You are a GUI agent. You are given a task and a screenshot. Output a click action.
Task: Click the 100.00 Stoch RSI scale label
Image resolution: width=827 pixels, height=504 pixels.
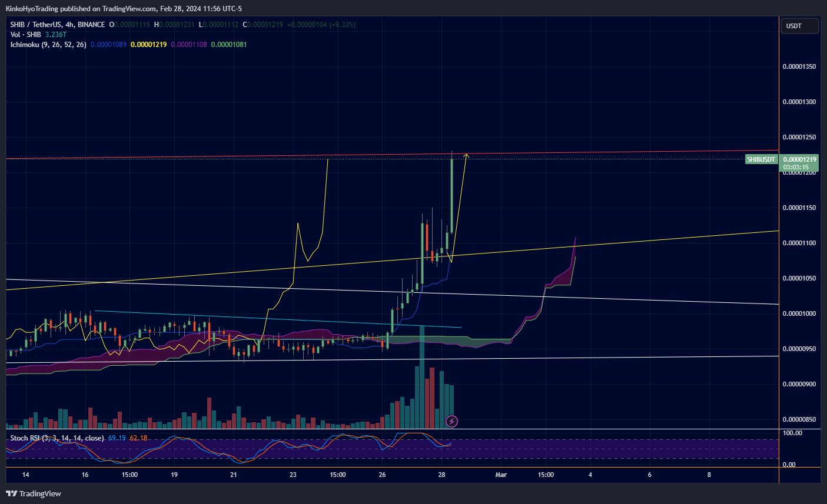(x=792, y=433)
